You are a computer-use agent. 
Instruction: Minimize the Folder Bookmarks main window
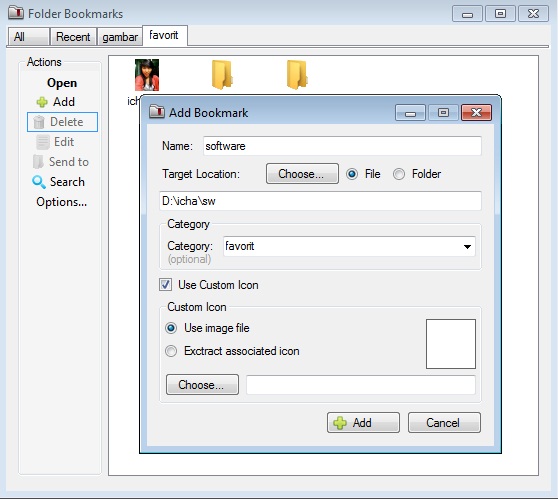pyautogui.click(x=467, y=14)
